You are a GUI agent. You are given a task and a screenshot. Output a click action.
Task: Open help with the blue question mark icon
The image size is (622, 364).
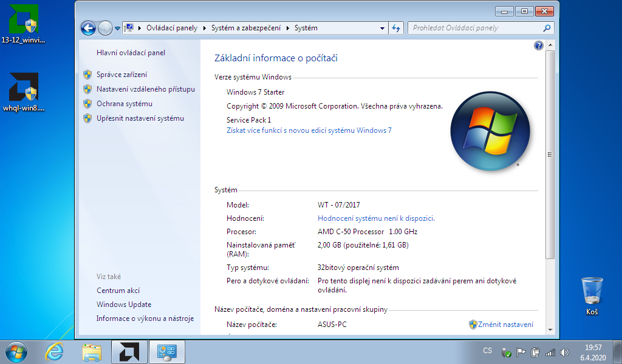coord(538,45)
